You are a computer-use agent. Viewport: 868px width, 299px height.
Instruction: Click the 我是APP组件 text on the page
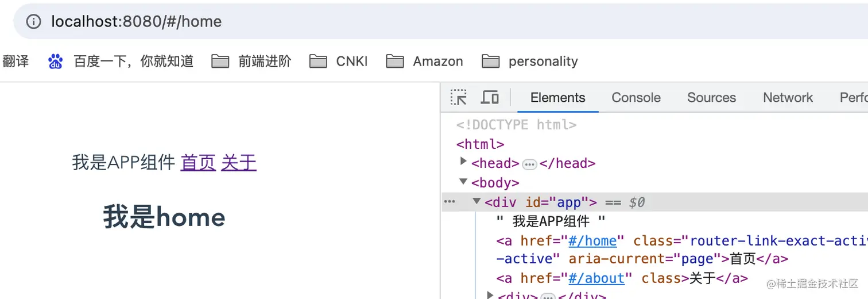coord(123,163)
